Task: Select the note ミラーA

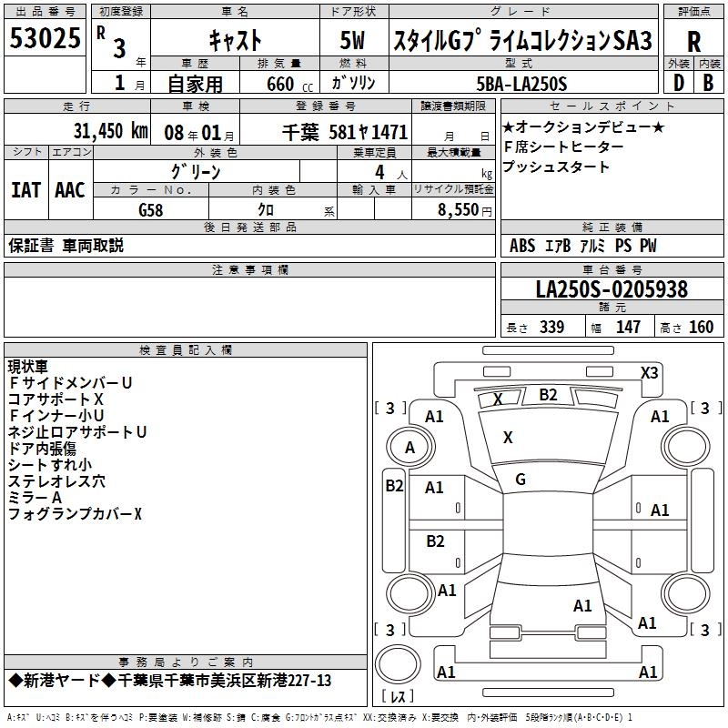Action: 35,498
